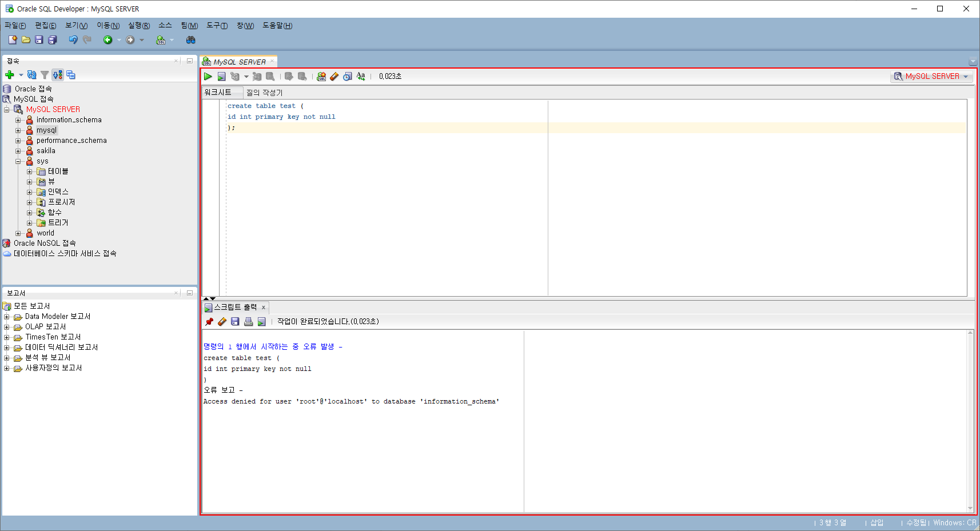Go back using the green arrow button
The width and height of the screenshot is (980, 531).
(x=107, y=40)
